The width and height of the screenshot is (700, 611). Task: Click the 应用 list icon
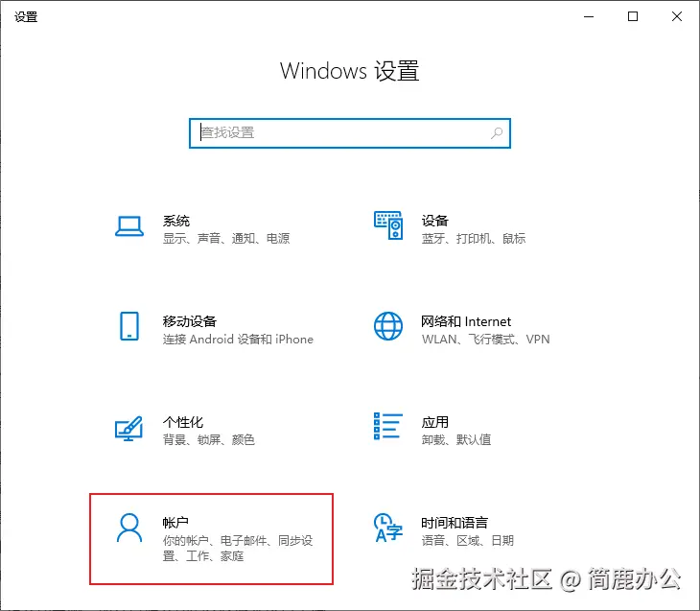click(x=388, y=426)
